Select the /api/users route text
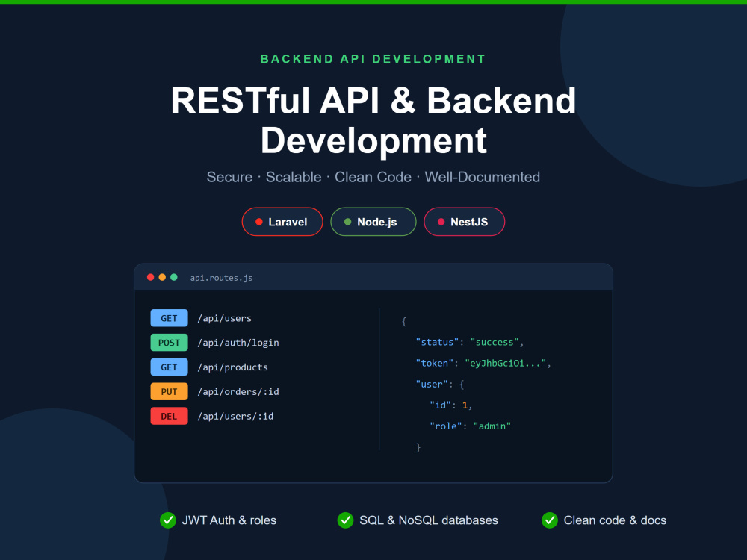This screenshot has height=560, width=747. [224, 319]
